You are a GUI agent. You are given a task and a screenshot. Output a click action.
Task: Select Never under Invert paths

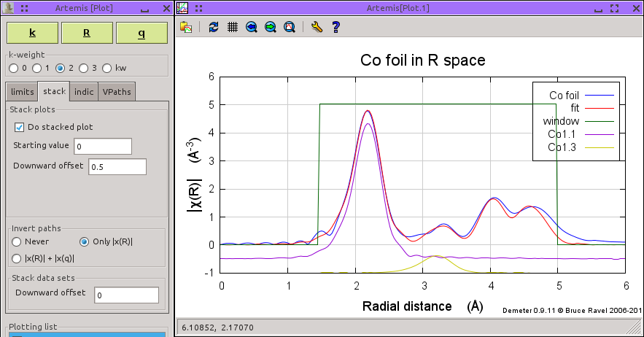point(17,241)
